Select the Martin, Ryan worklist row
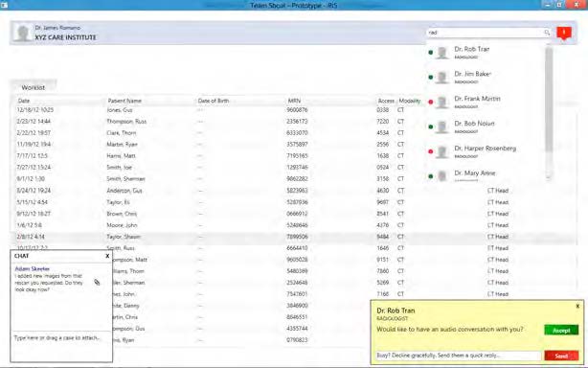This screenshot has width=588, height=368. point(294,145)
